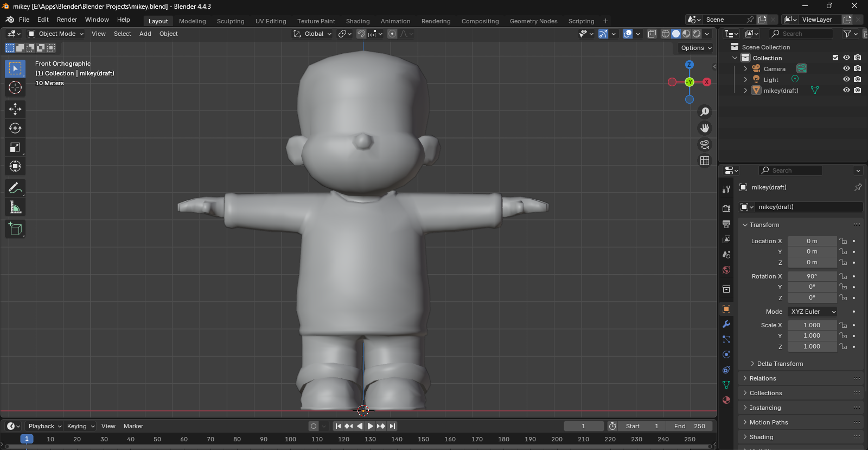Open XYZ Euler rotation mode dropdown
The width and height of the screenshot is (868, 450).
[813, 312]
